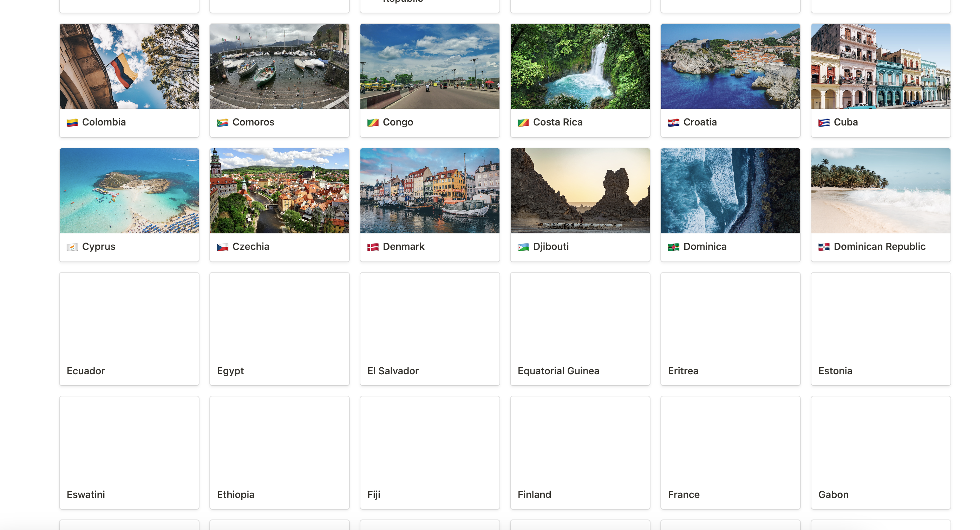Click the Cyprus flag icon
The width and height of the screenshot is (980, 530).
coord(72,247)
